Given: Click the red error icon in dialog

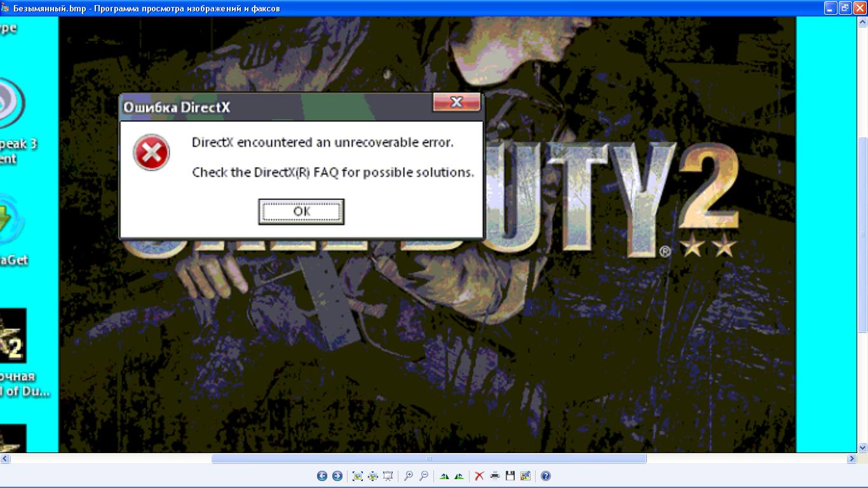Looking at the screenshot, I should 151,152.
